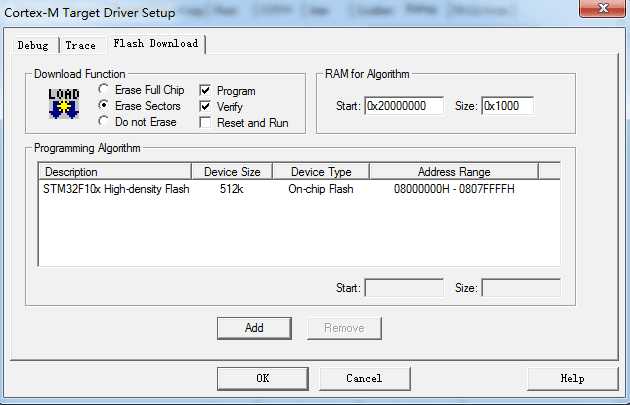The height and width of the screenshot is (405, 630).
Task: Click the 08000000H - 0807FFFFH address range
Action: coord(454,189)
